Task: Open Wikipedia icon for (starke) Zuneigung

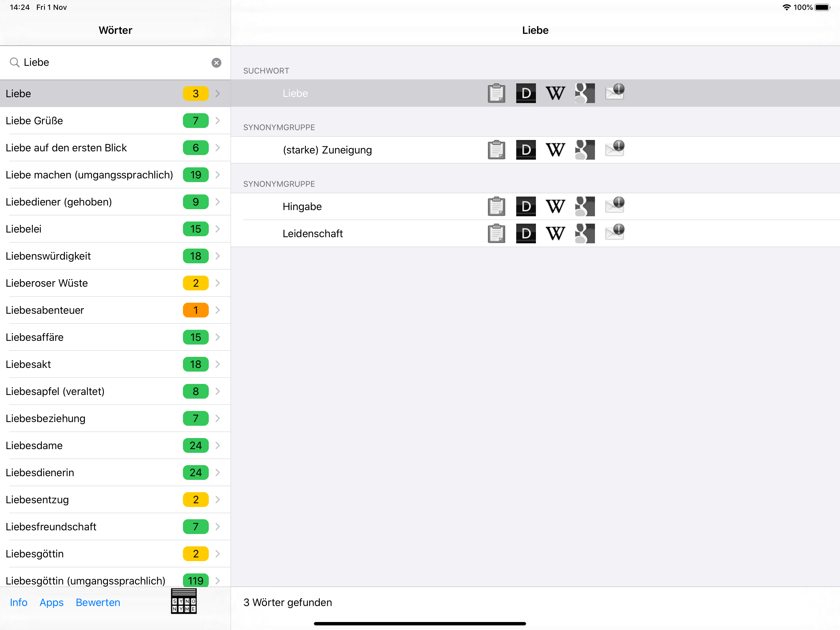Action: pos(555,150)
